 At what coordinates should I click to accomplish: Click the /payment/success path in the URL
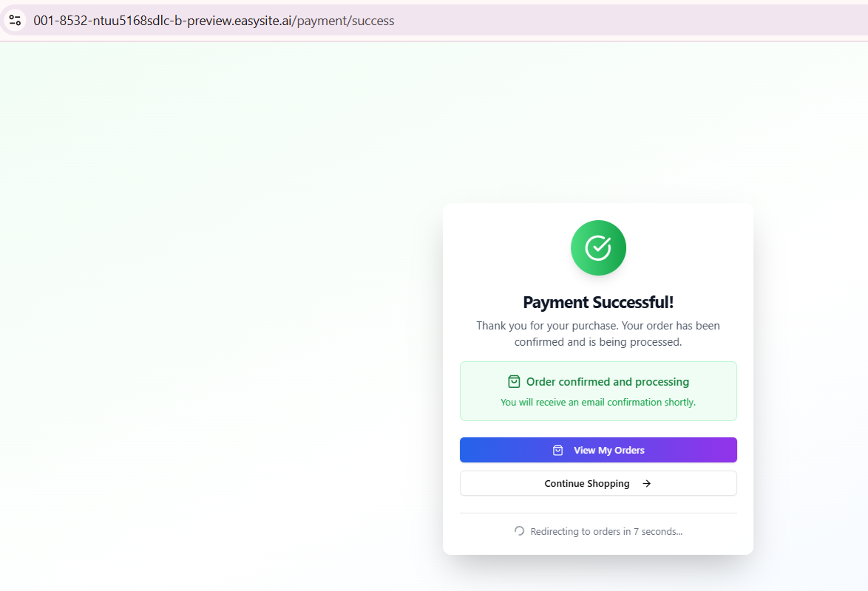tap(344, 21)
